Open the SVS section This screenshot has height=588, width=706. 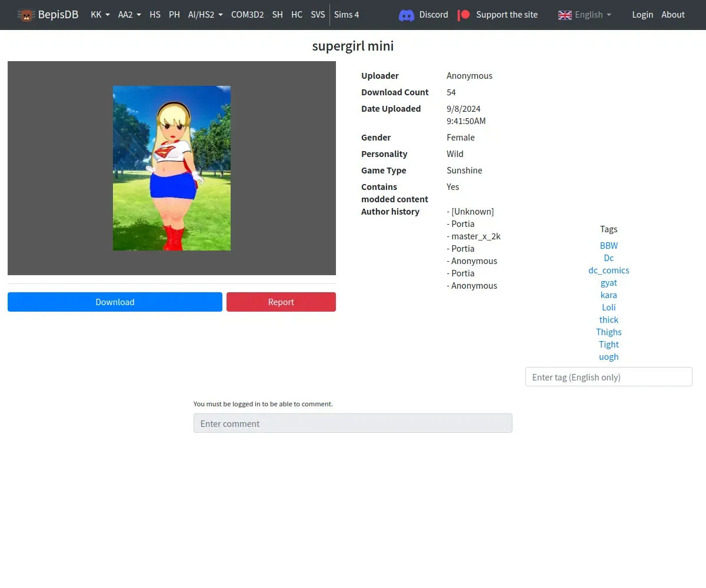tap(318, 15)
